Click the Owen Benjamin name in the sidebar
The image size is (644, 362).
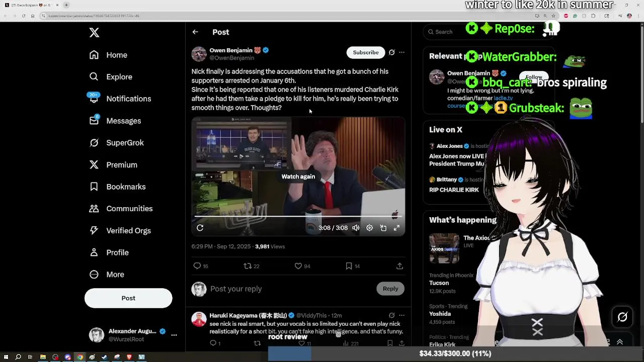click(x=468, y=73)
